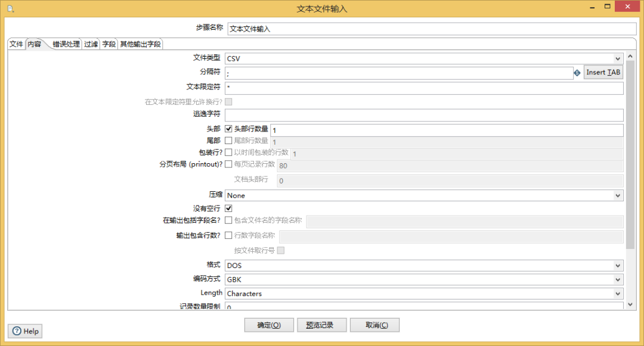Enable the 输出包含行数 checkbox

(228, 235)
